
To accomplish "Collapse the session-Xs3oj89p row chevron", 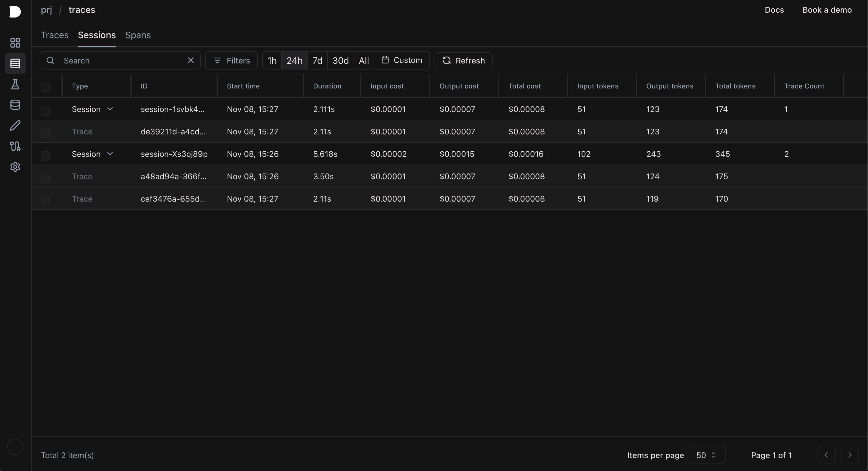I will [110, 154].
